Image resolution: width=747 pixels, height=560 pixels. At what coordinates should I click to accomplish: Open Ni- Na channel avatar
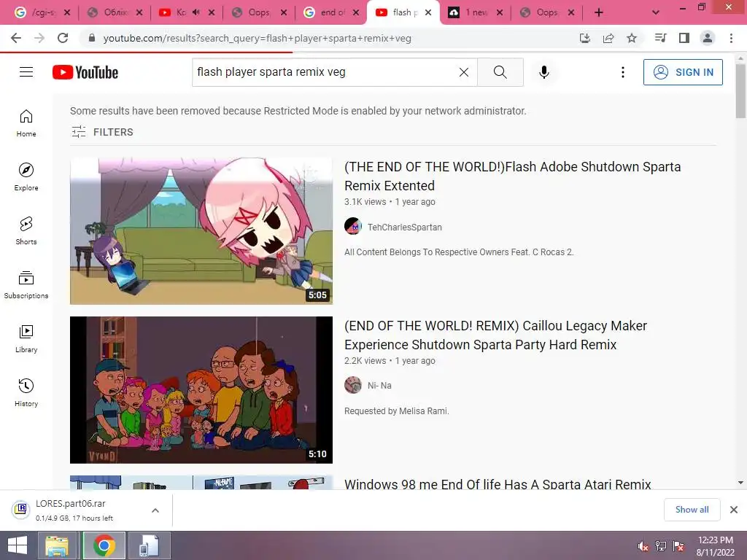[353, 385]
